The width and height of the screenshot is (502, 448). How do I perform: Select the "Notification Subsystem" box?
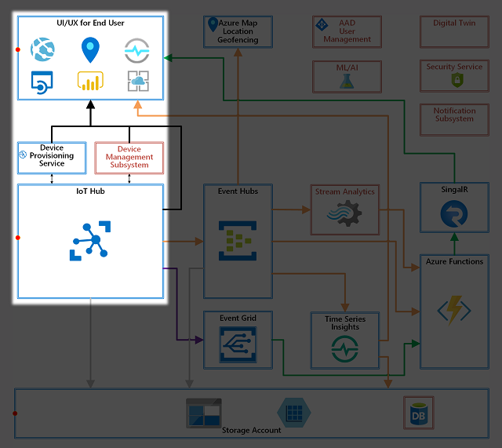pyautogui.click(x=454, y=120)
